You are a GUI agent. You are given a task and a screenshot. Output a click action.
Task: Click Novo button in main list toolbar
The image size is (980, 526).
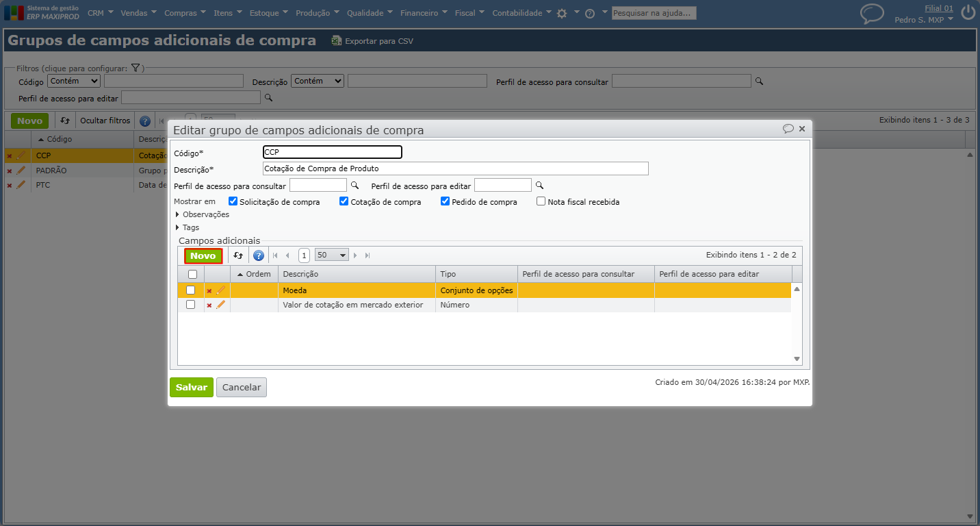pos(29,121)
